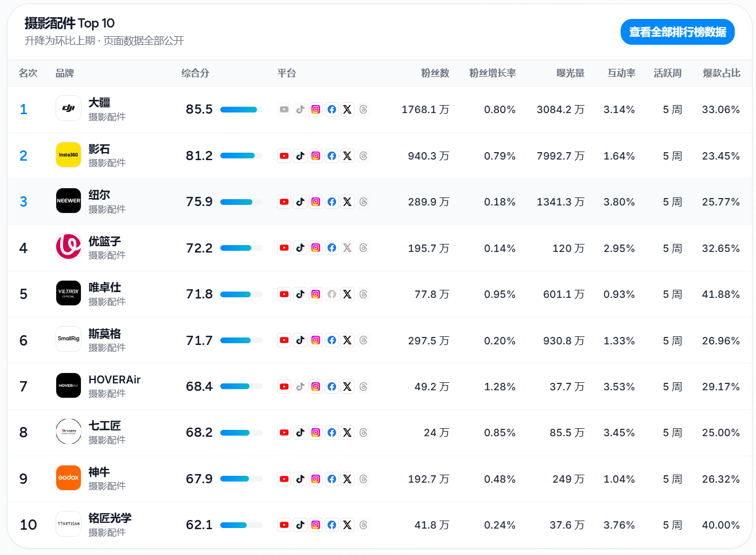Open 大疆 YouTube platform icon
The image size is (756, 555).
284,110
